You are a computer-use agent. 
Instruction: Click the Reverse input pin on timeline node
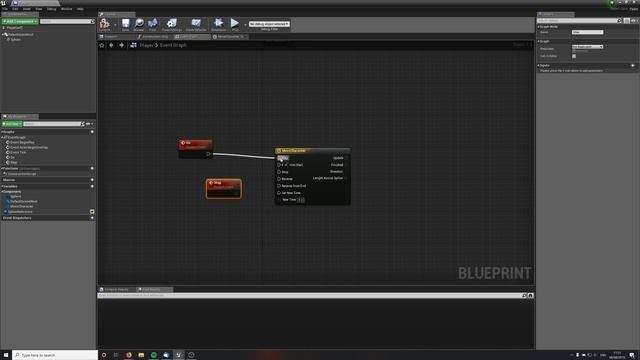tap(279, 179)
